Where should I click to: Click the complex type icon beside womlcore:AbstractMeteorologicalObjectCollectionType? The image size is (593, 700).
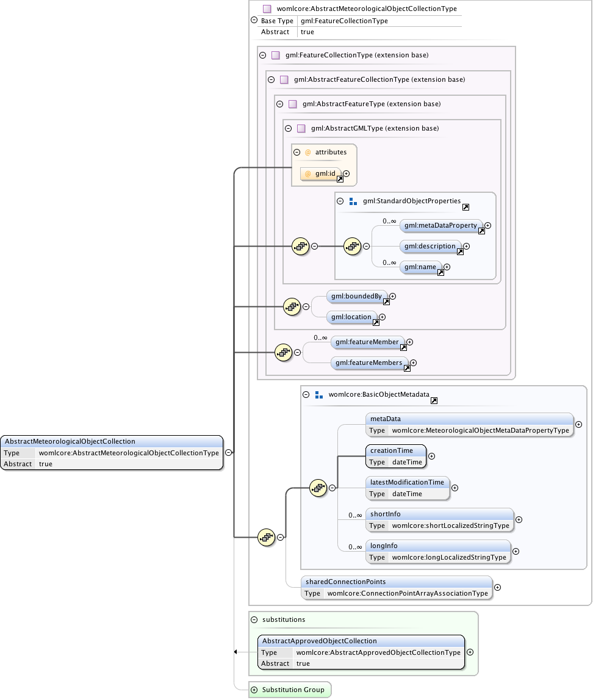[x=267, y=9]
